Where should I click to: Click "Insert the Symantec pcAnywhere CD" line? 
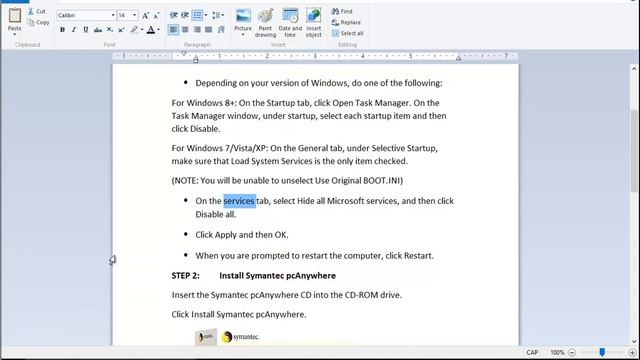[287, 295]
